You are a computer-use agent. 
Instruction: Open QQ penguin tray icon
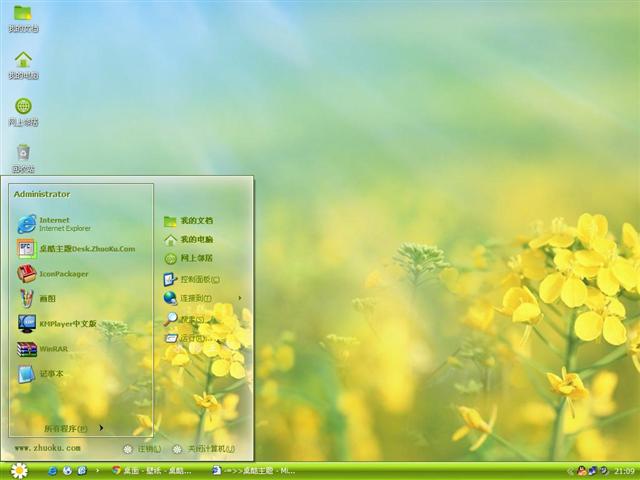(581, 471)
